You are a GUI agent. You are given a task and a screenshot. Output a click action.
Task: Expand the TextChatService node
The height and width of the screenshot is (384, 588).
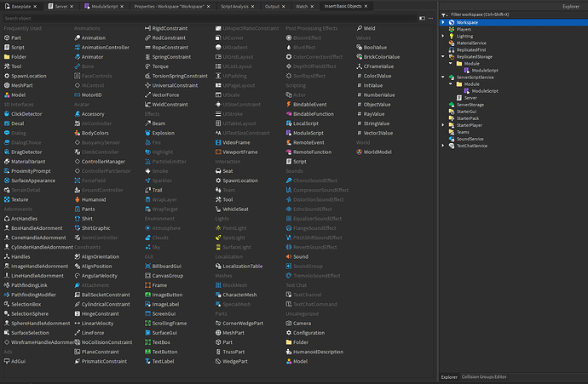(x=443, y=146)
